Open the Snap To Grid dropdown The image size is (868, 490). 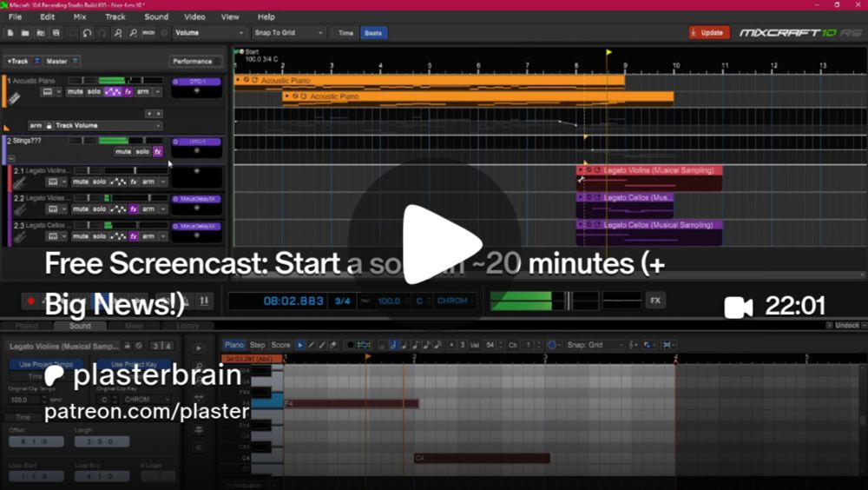[x=288, y=33]
